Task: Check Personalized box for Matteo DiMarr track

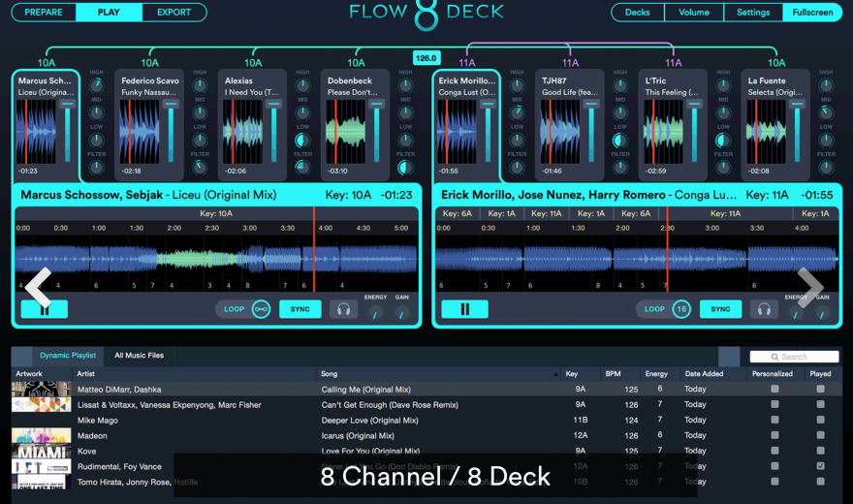Action: tap(774, 389)
